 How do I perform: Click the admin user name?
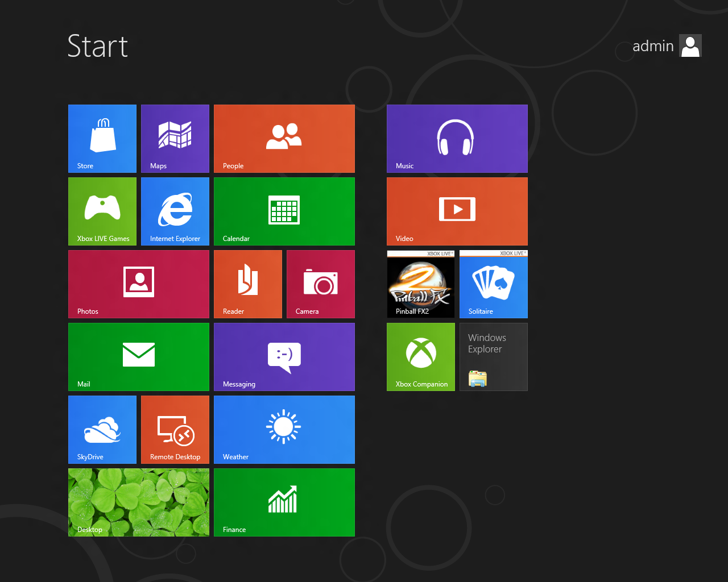point(653,46)
